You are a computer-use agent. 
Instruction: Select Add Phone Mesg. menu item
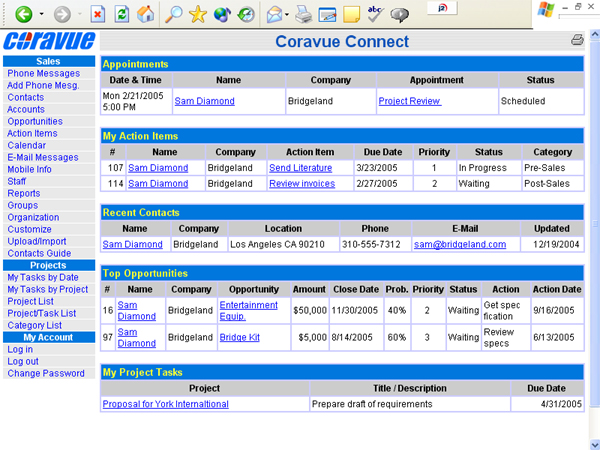[43, 85]
